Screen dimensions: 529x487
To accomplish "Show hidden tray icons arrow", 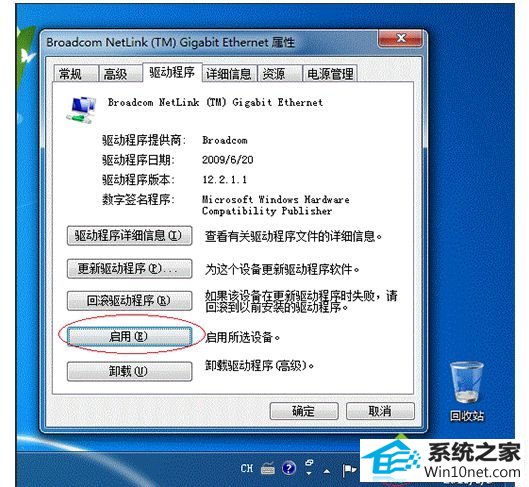I will click(x=327, y=471).
